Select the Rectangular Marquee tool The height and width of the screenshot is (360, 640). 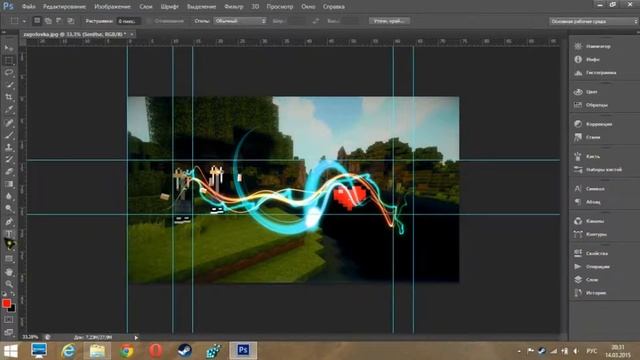tap(9, 61)
